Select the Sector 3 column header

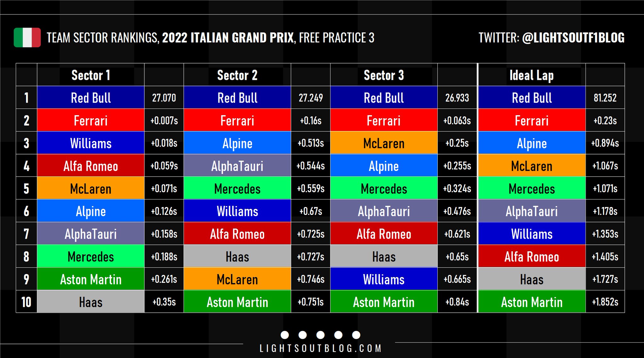pyautogui.click(x=384, y=75)
